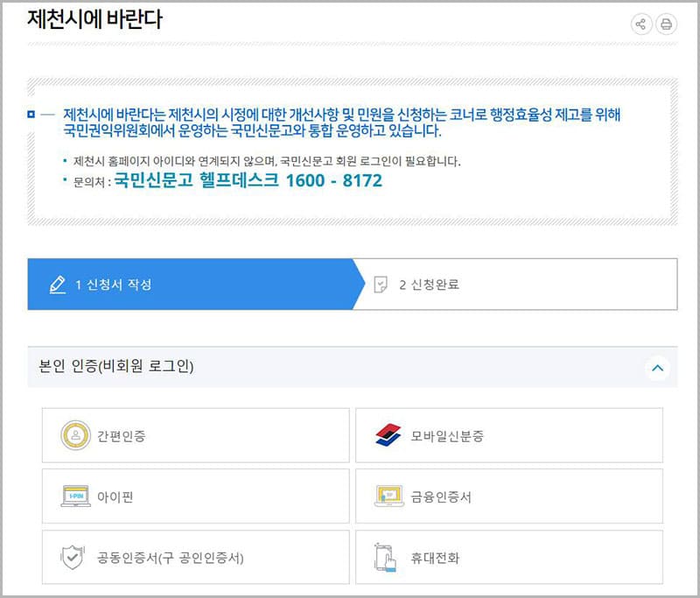Click pencil icon in step 1 tab
This screenshot has width=700, height=598.
coord(58,285)
